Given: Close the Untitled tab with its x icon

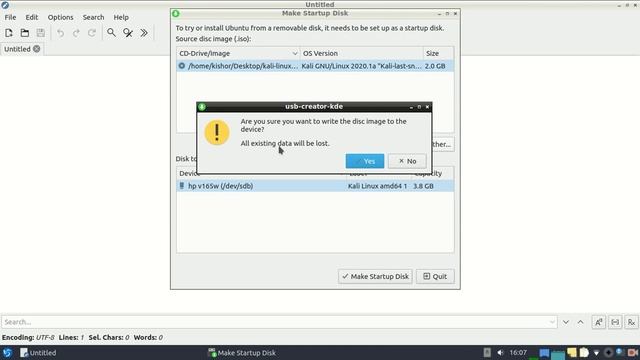Looking at the screenshot, I should coord(37,49).
